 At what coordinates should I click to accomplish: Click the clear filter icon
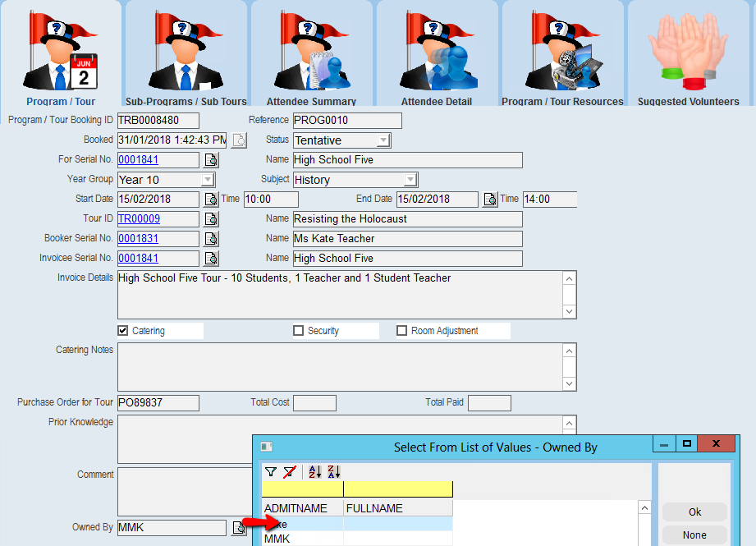[x=289, y=472]
